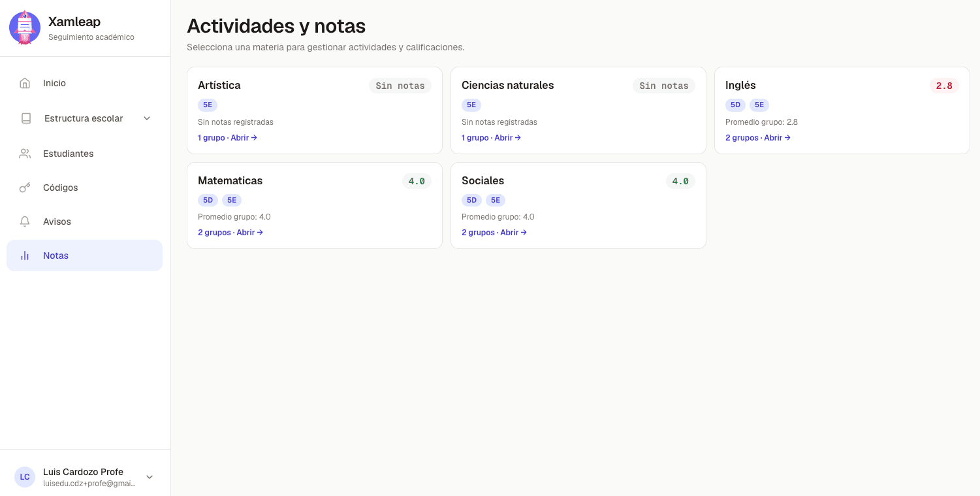Open Avisos in the sidebar
The height and width of the screenshot is (496, 980).
84,222
